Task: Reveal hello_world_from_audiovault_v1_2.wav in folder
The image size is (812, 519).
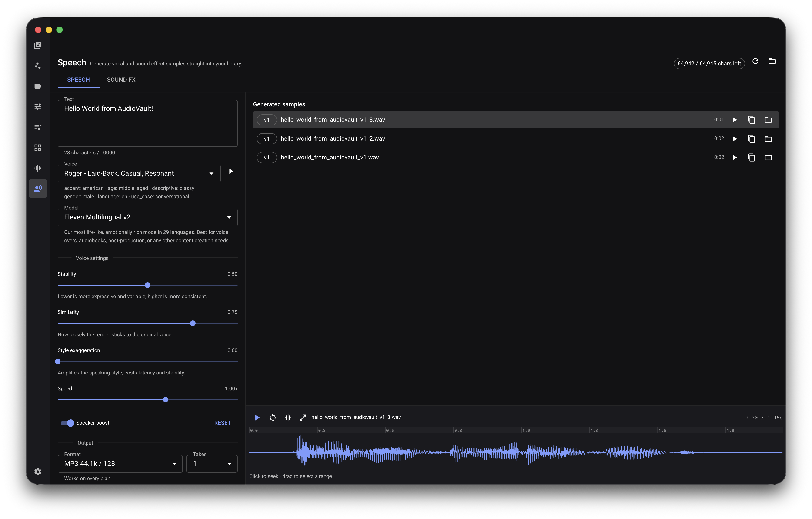Action: point(768,139)
